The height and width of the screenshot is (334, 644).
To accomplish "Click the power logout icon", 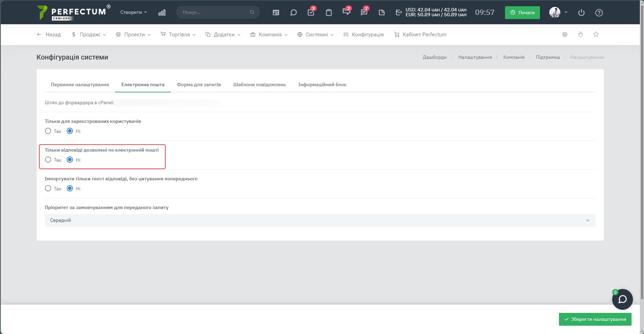I will (x=581, y=12).
